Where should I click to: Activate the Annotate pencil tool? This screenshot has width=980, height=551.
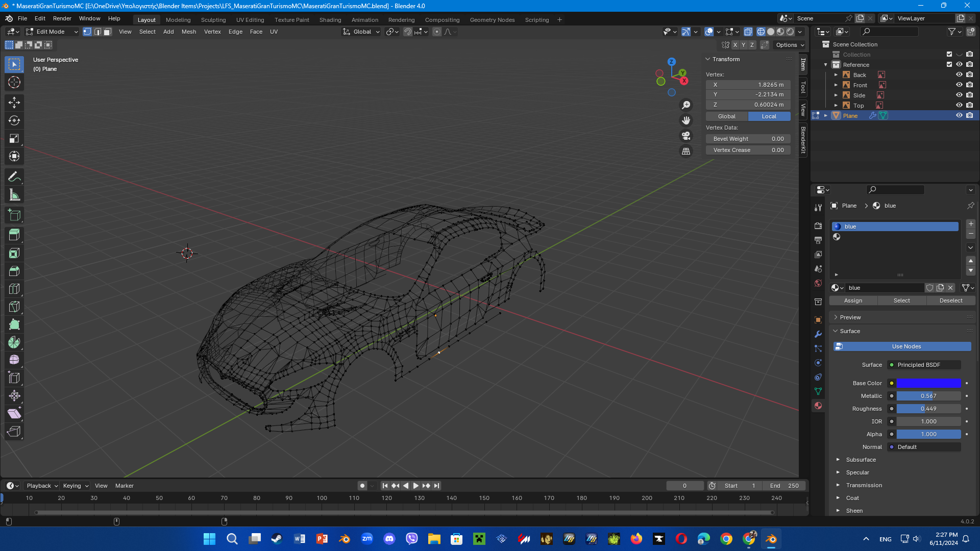click(x=14, y=177)
